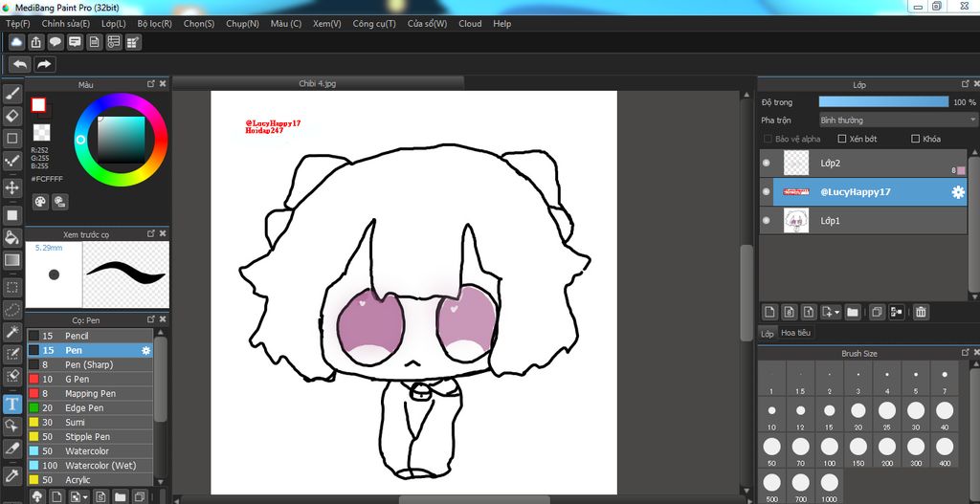
Task: Choose the Watercolor (Wet) brush
Action: tap(90, 466)
